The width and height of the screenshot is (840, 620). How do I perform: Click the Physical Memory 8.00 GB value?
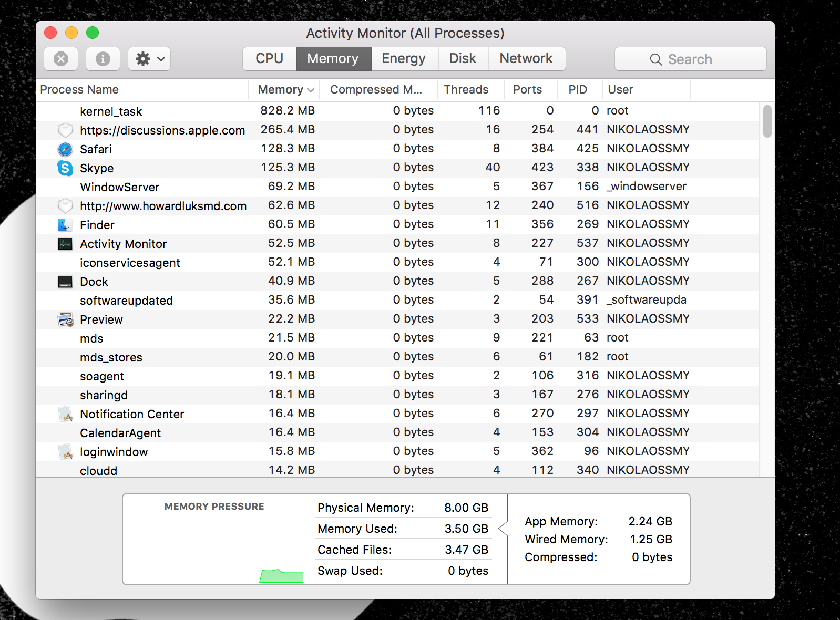[x=466, y=508]
